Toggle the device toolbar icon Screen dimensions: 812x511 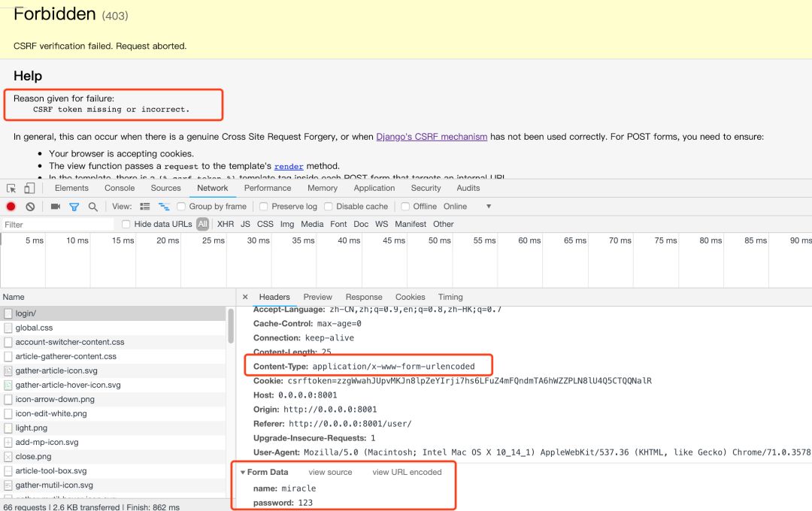29,189
